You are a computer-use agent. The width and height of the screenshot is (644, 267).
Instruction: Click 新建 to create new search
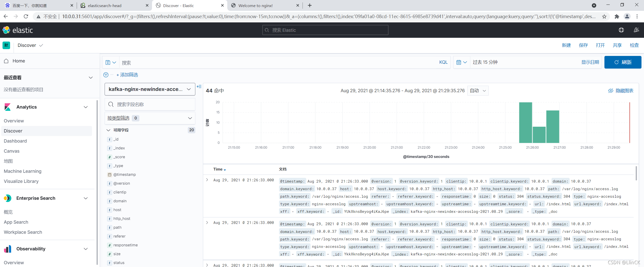566,45
